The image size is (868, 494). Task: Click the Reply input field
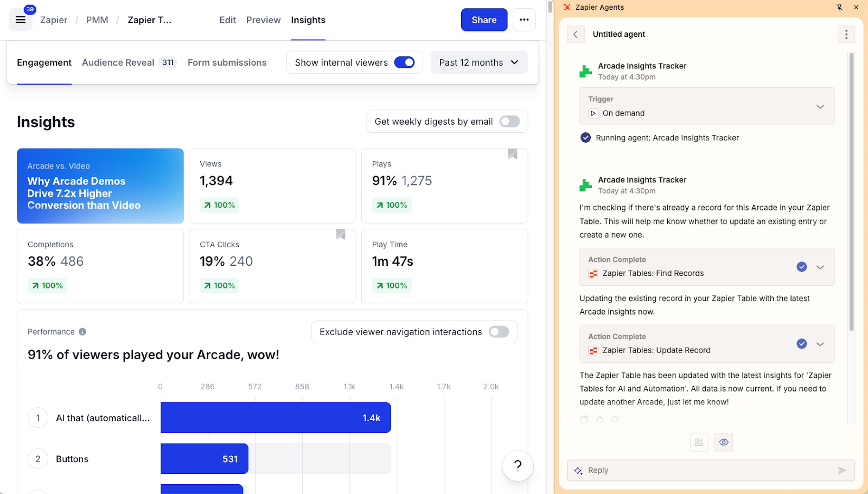pyautogui.click(x=711, y=470)
